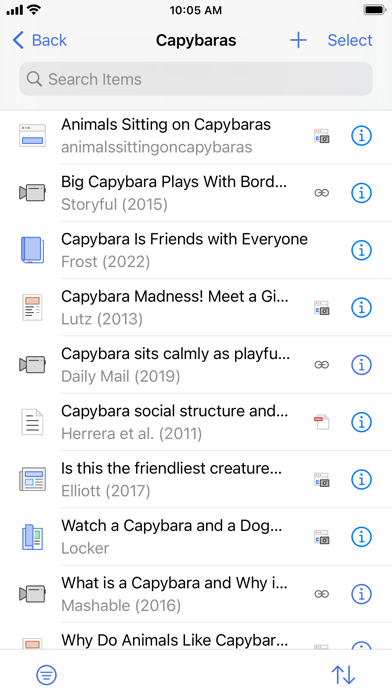Open snapshot attachment of Watch a Capybara and a Dog...

[321, 537]
